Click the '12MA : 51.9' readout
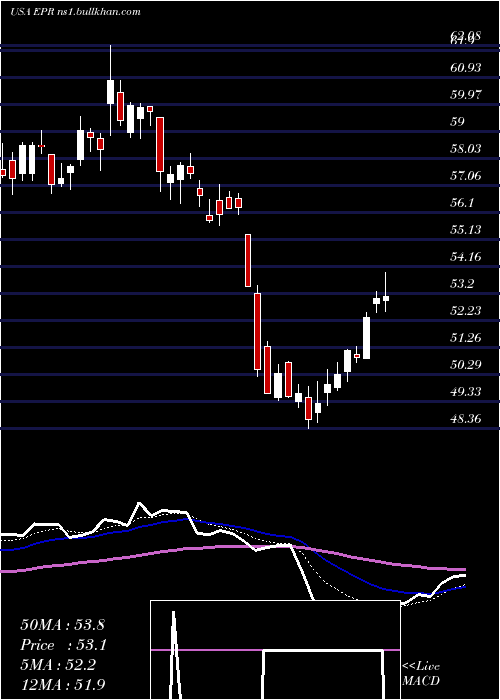The width and height of the screenshot is (500, 700). tap(63, 684)
